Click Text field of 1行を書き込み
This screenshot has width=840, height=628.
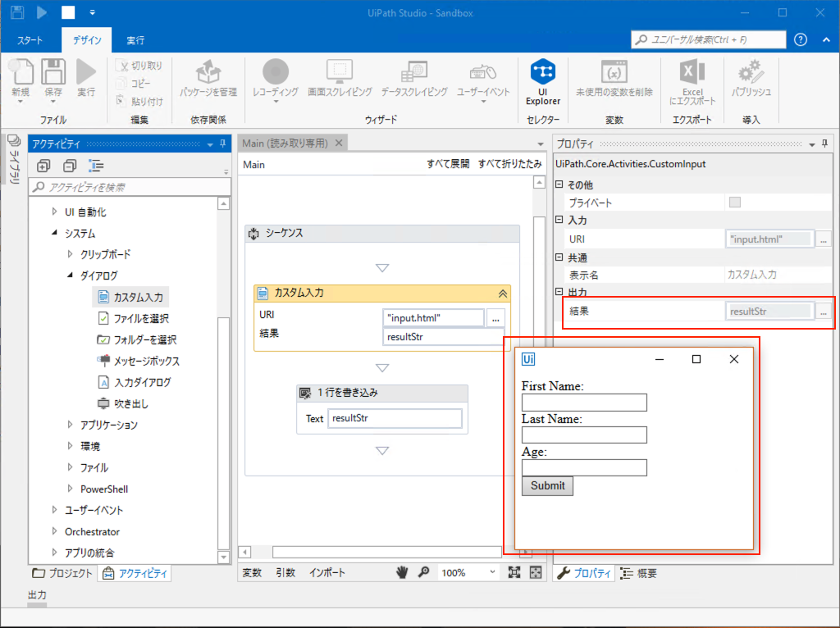point(395,418)
